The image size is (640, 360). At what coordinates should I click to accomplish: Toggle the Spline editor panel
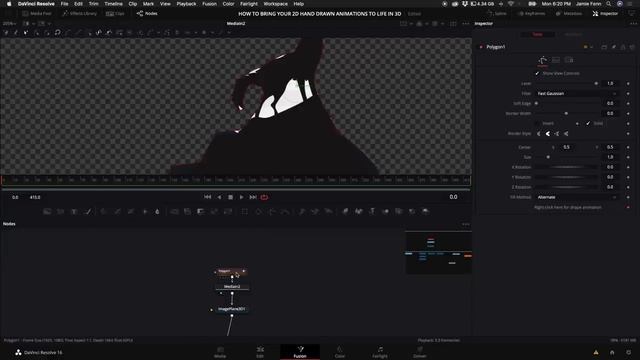pyautogui.click(x=497, y=13)
